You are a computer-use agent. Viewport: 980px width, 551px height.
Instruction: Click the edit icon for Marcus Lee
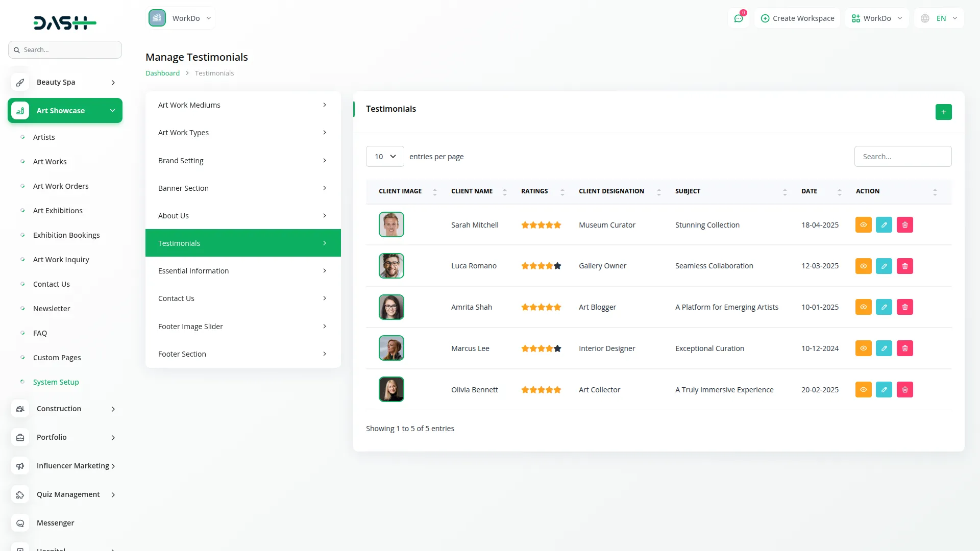pos(884,348)
